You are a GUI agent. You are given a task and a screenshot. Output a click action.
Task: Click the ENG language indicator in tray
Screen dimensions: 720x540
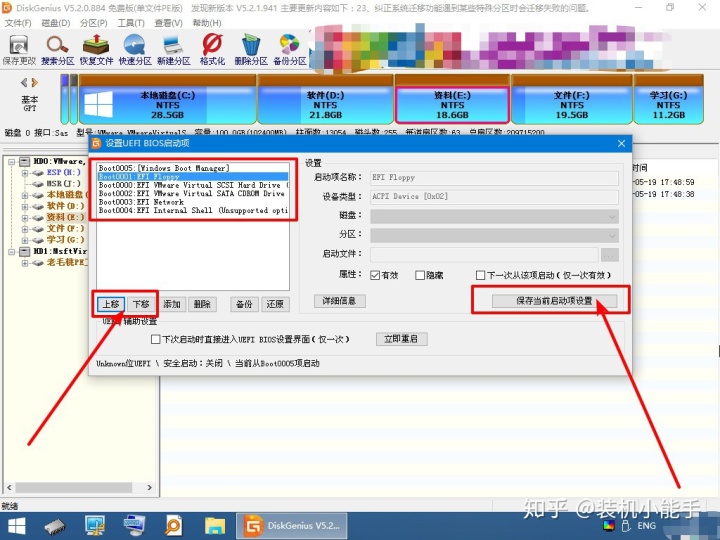[647, 526]
